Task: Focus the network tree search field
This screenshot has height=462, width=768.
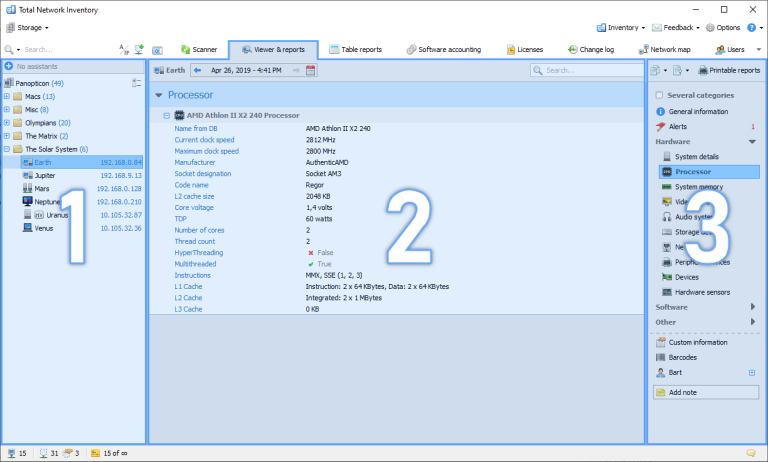Action: (69, 49)
